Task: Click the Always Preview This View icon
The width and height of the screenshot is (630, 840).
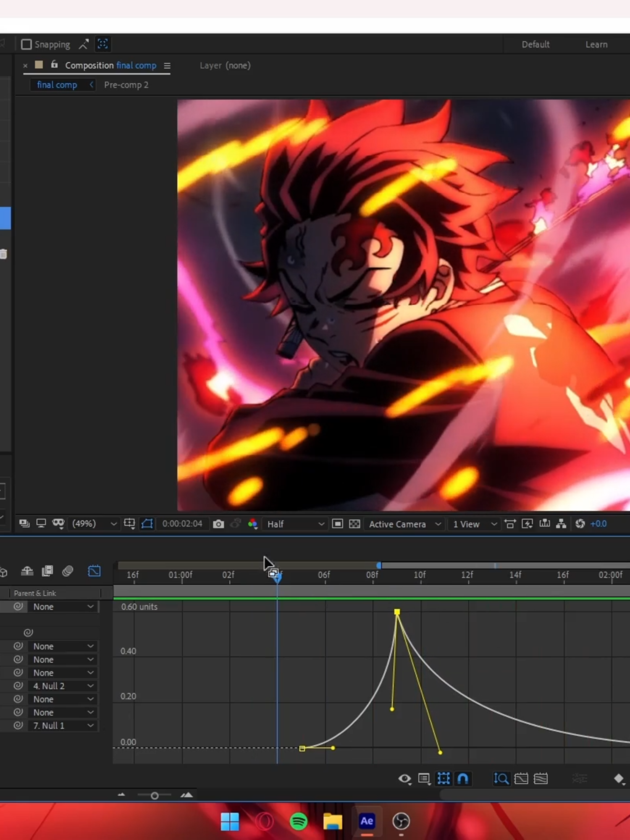Action: point(24,524)
